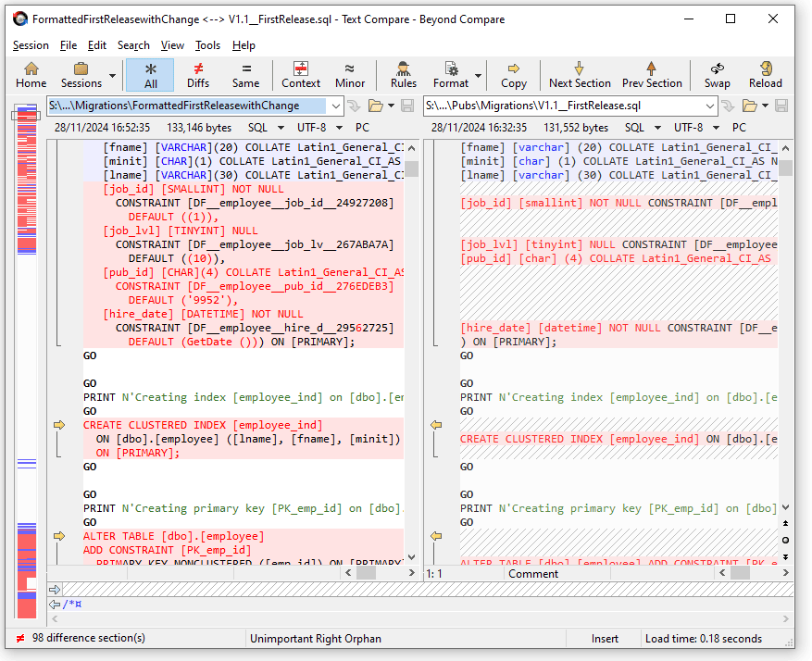The image size is (812, 661).
Task: Jump to Prev Section
Action: pyautogui.click(x=652, y=76)
